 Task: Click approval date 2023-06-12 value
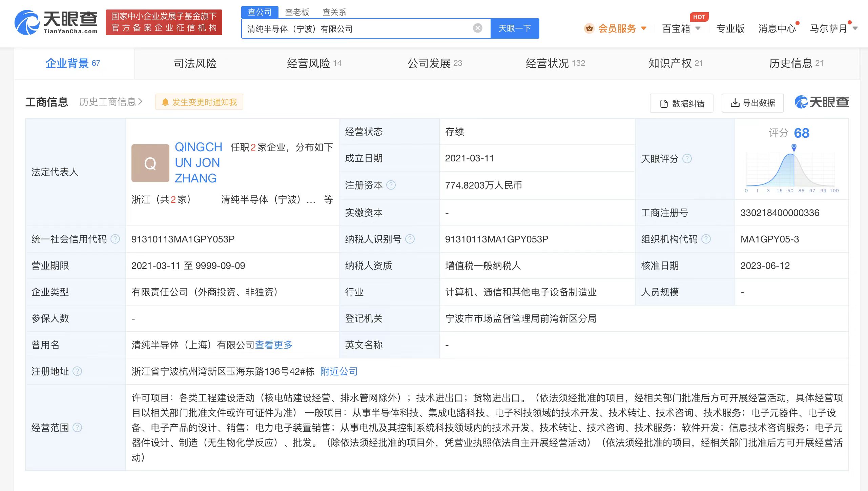[765, 266]
